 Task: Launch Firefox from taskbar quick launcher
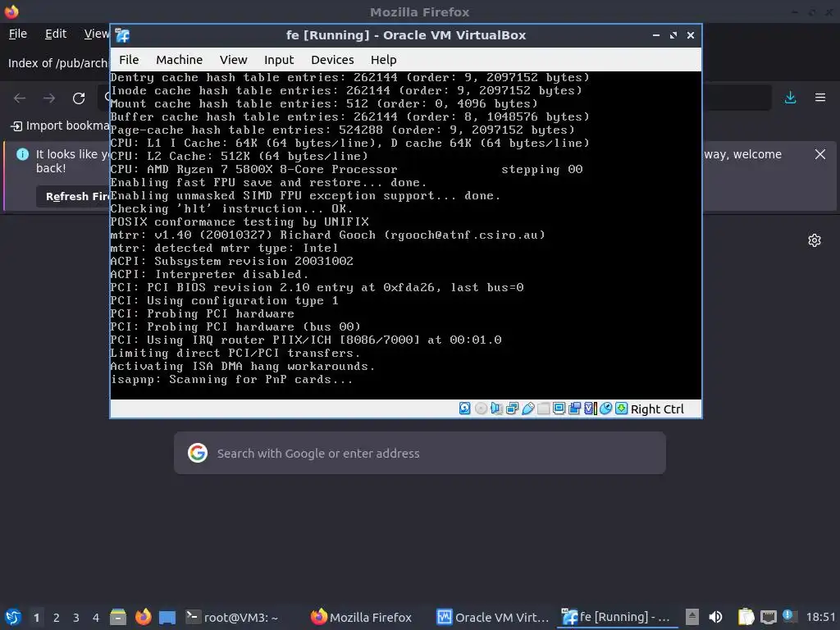[x=143, y=617]
